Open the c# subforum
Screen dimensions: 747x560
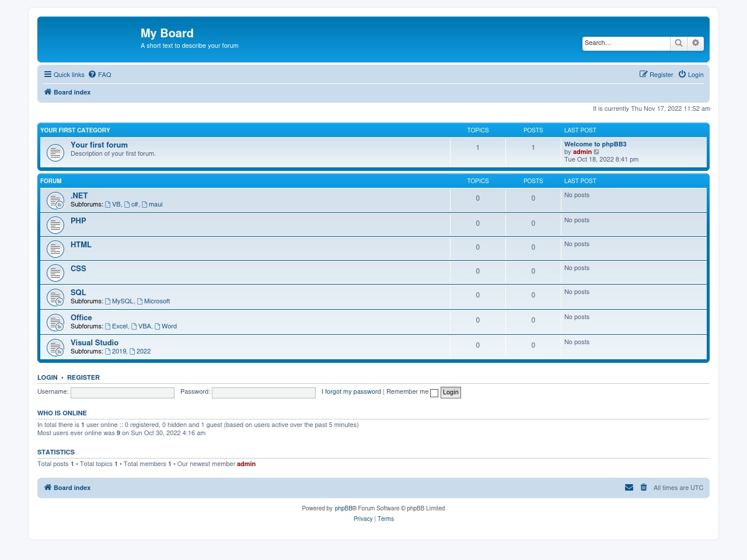(131, 204)
